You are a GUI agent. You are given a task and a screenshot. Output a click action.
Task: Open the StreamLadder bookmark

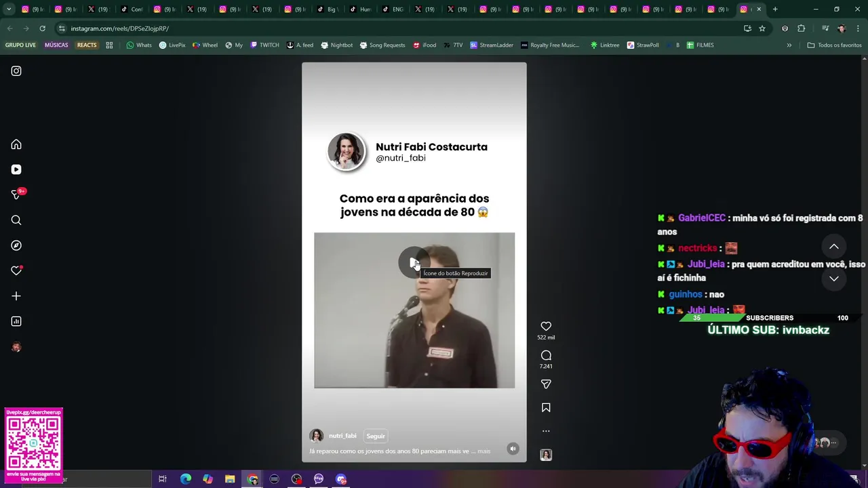coord(492,45)
